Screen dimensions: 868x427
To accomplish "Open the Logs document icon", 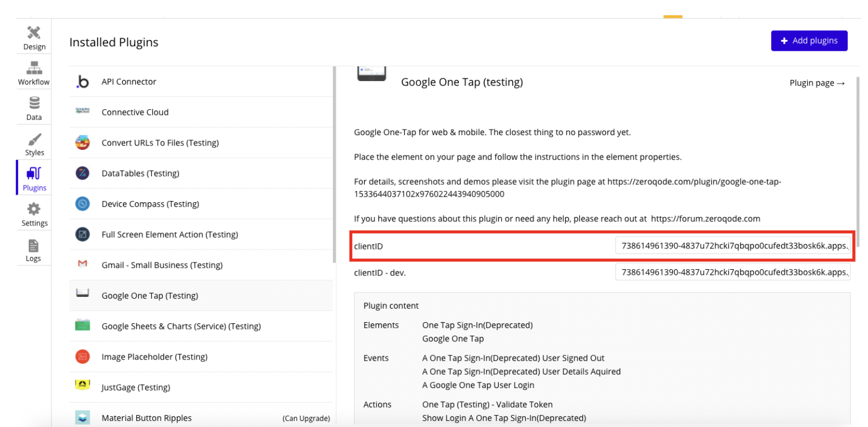I will [x=34, y=246].
